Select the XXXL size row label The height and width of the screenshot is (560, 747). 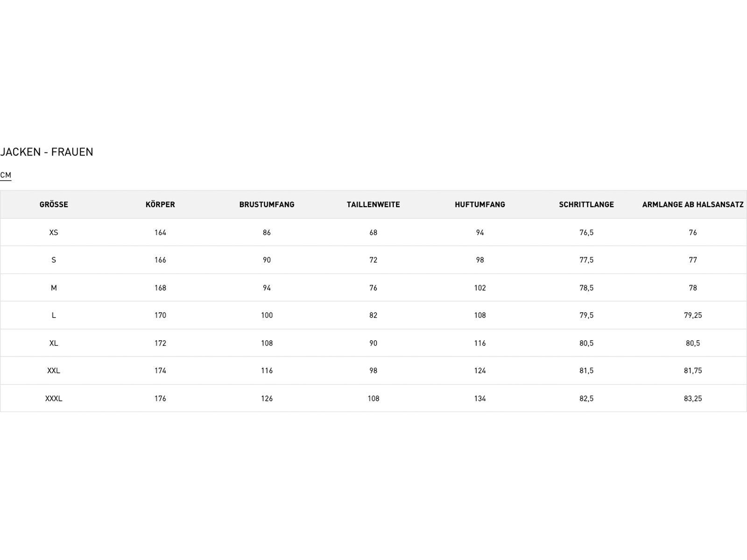pos(54,399)
